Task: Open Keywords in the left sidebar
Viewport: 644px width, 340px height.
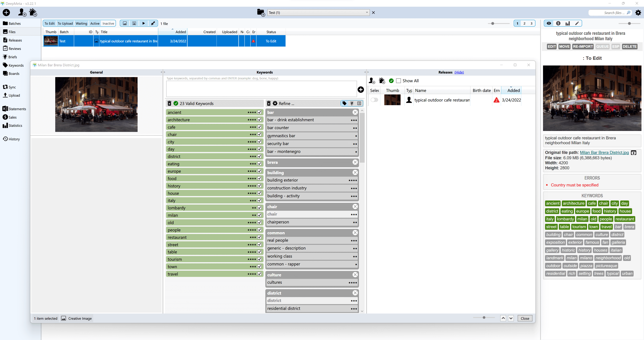Action: [16, 65]
